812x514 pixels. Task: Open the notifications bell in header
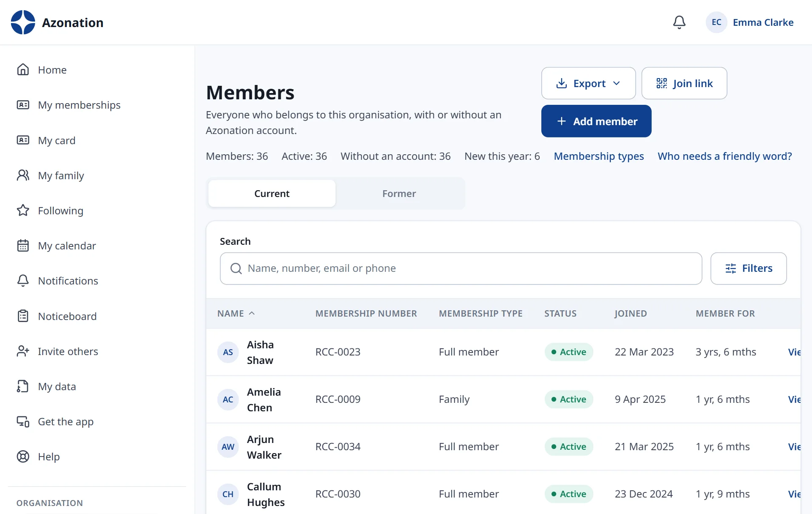(x=679, y=22)
